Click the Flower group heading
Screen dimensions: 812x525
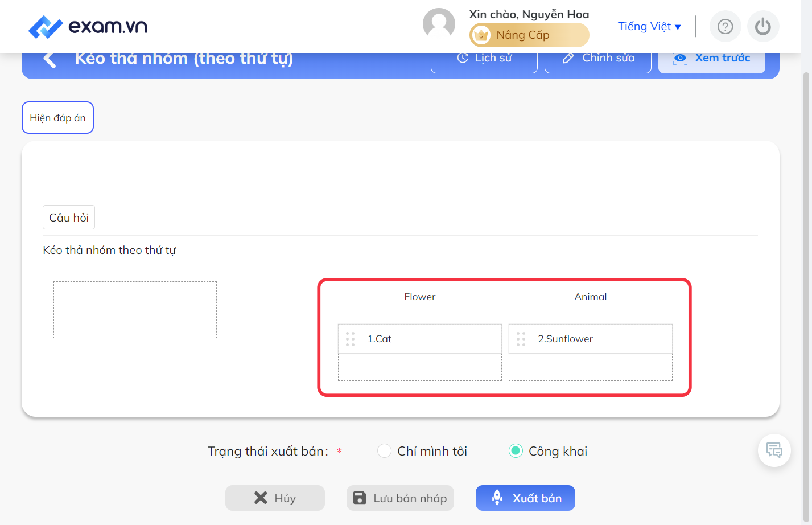420,297
